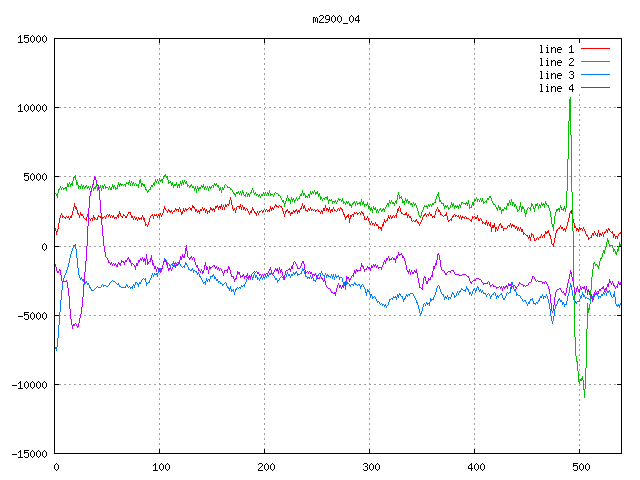Click the red line sample in legend

click(595, 48)
